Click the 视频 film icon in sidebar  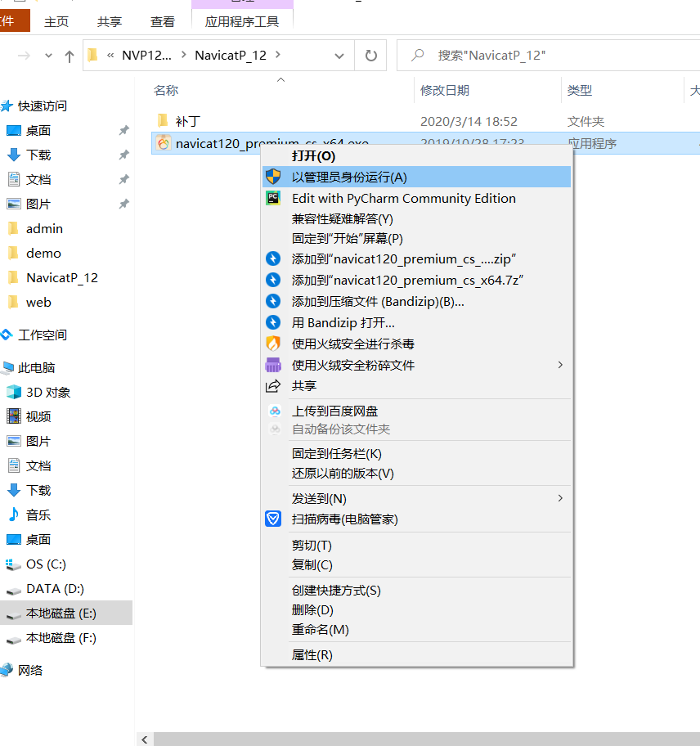(x=14, y=416)
